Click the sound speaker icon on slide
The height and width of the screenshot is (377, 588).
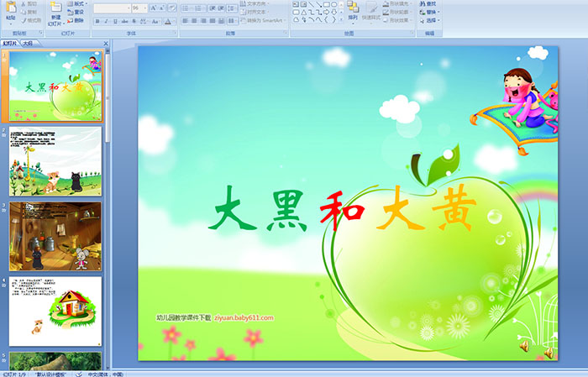click(523, 345)
